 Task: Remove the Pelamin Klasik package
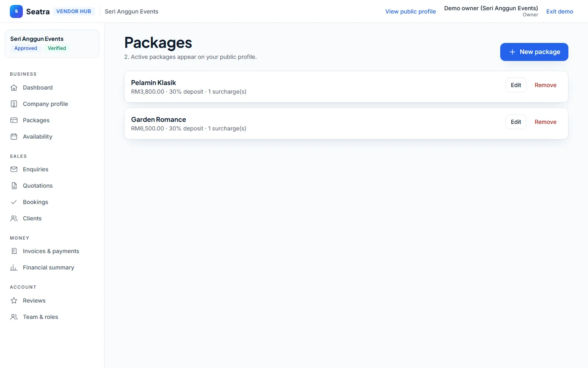pyautogui.click(x=546, y=85)
